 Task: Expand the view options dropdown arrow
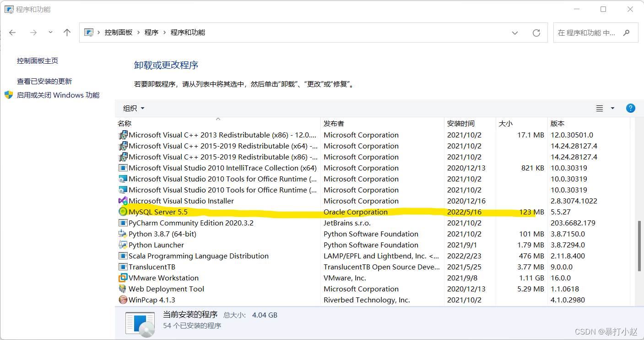coord(612,108)
